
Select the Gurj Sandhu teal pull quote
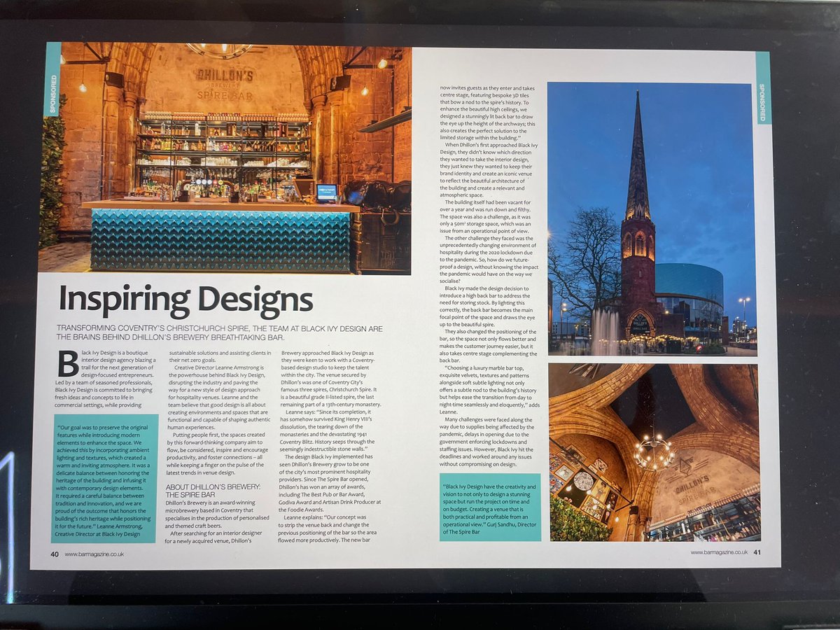tap(491, 507)
